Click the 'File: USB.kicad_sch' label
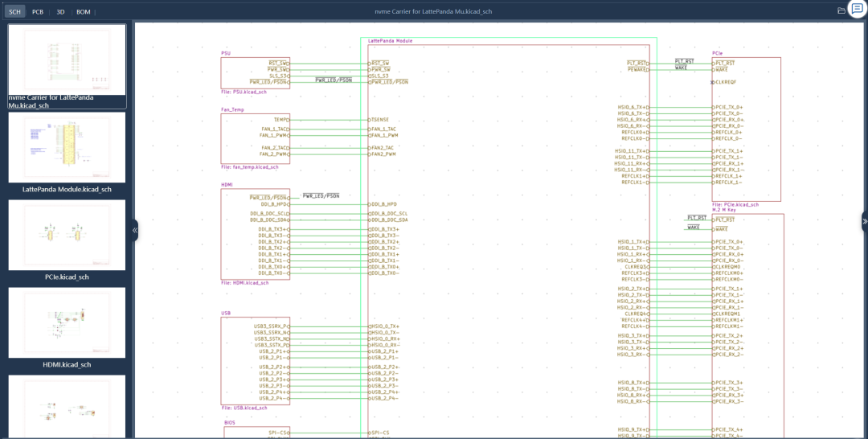Image resolution: width=868 pixels, height=439 pixels. [x=244, y=408]
